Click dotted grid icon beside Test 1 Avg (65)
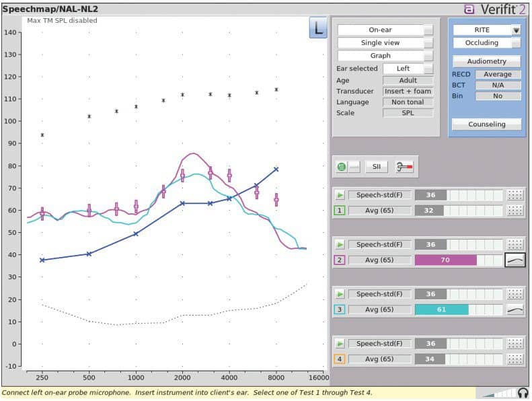Screen dimensions: 532x401 point(515,211)
